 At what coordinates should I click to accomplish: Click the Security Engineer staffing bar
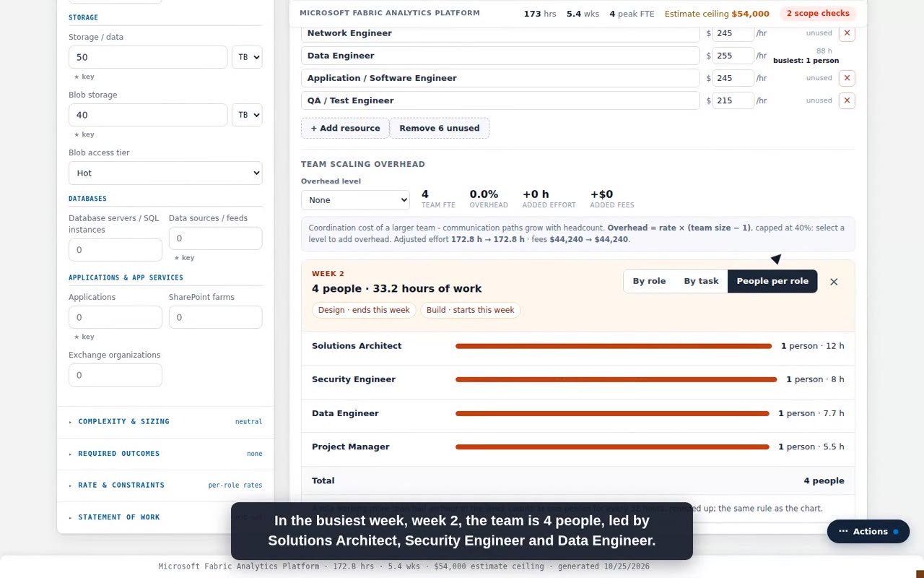616,379
